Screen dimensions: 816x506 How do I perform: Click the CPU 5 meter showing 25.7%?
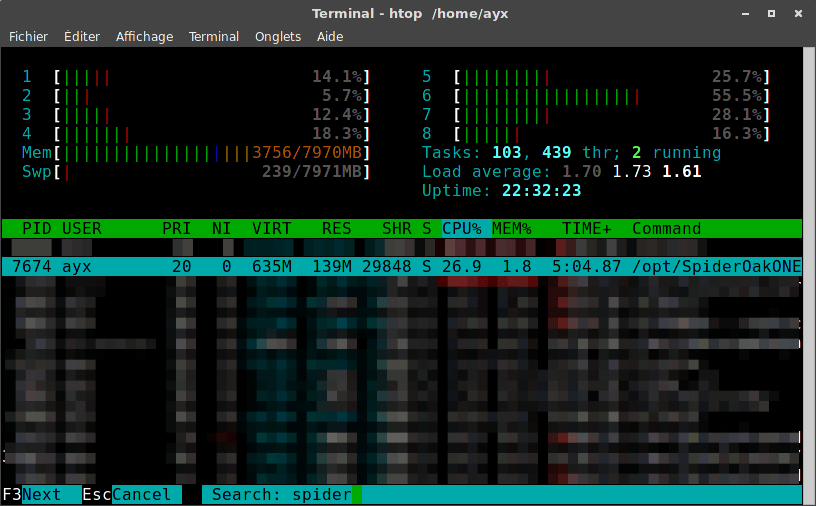595,77
